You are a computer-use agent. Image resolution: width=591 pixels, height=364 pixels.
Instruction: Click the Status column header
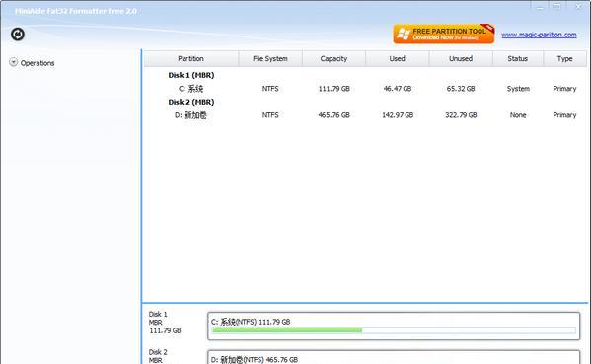[x=518, y=59]
